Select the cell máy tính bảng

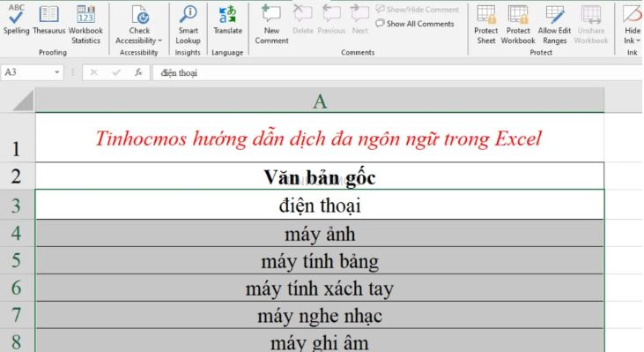pyautogui.click(x=320, y=260)
